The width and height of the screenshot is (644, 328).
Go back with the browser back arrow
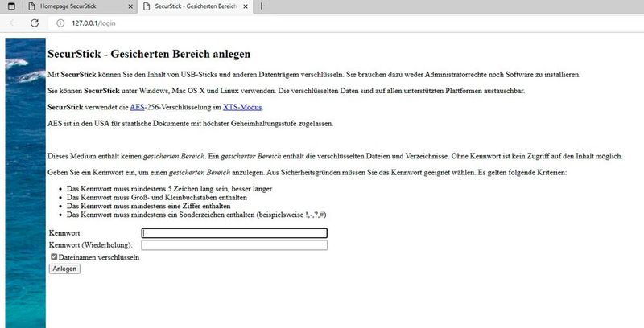(x=14, y=23)
